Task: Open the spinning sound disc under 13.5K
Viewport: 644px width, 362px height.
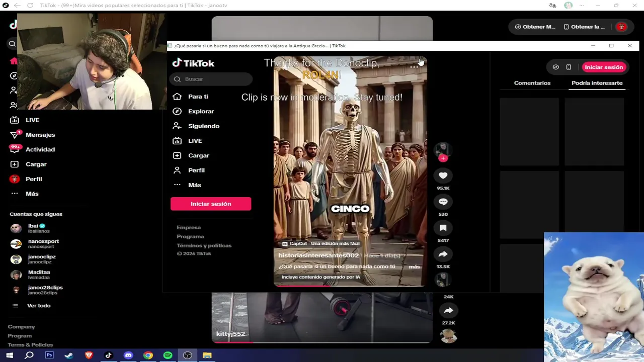Action: click(x=442, y=279)
